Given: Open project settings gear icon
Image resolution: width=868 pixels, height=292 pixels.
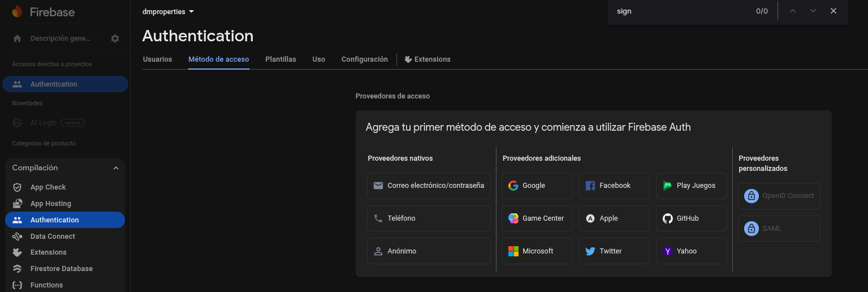Looking at the screenshot, I should (x=115, y=38).
